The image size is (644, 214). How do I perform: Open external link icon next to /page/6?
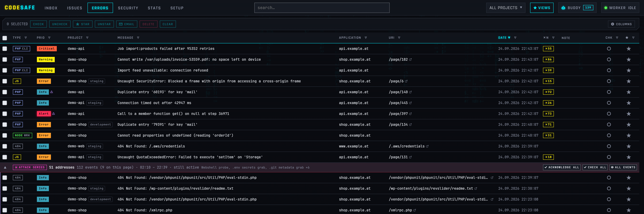(x=406, y=81)
